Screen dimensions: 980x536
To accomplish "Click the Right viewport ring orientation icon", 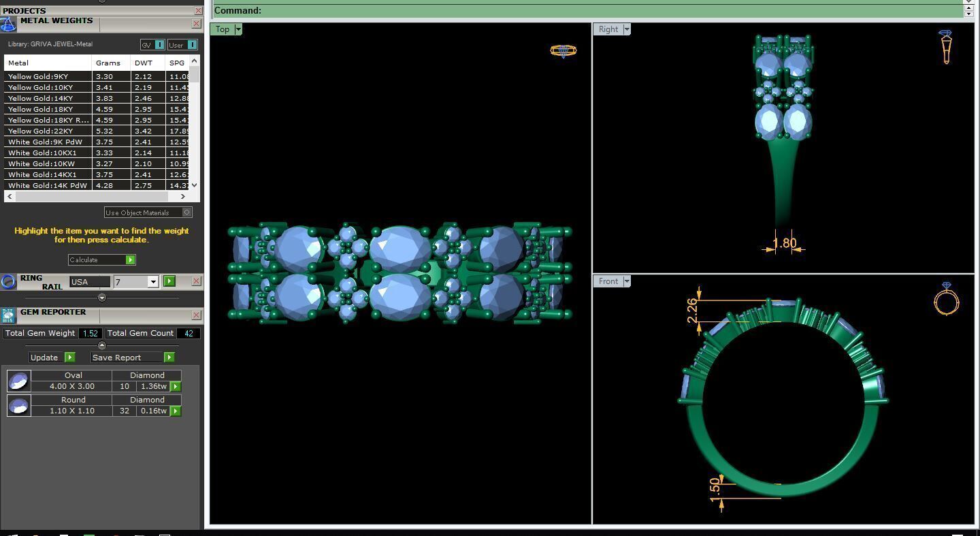I will [945, 46].
